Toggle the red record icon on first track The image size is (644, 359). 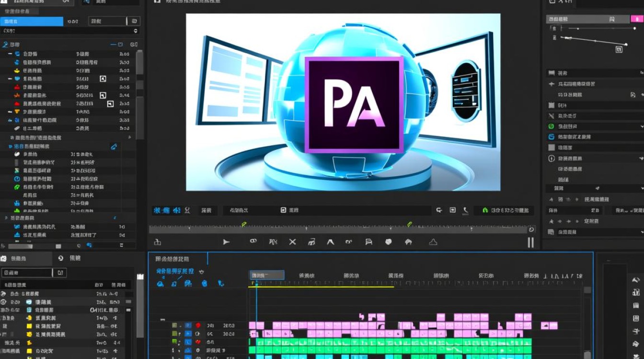pos(198,325)
